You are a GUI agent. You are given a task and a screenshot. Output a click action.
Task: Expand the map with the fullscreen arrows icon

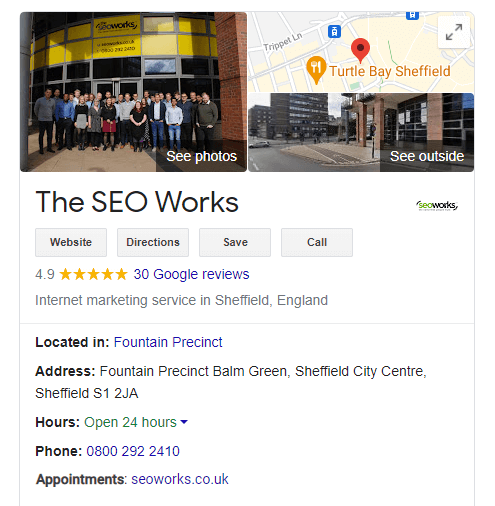pos(454,32)
